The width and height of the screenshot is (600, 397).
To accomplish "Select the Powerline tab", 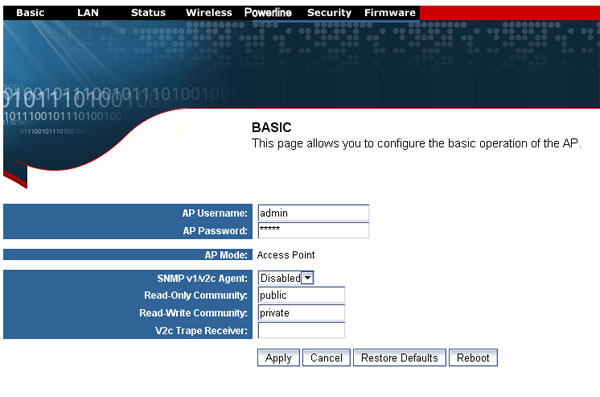I will tap(268, 13).
